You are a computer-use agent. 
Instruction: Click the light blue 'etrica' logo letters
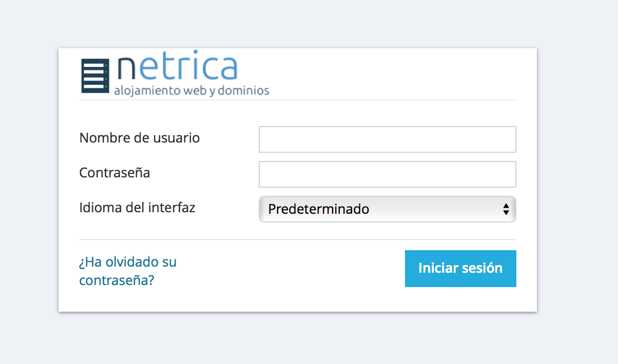(x=189, y=68)
